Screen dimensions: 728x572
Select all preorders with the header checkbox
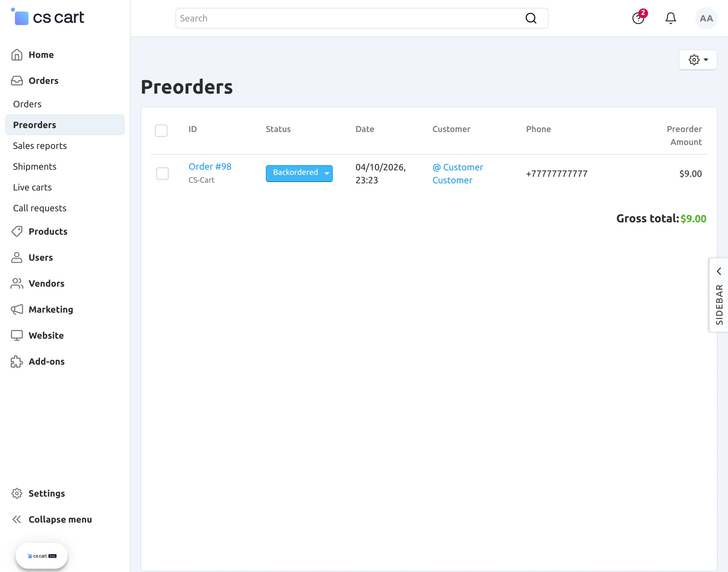click(x=161, y=131)
